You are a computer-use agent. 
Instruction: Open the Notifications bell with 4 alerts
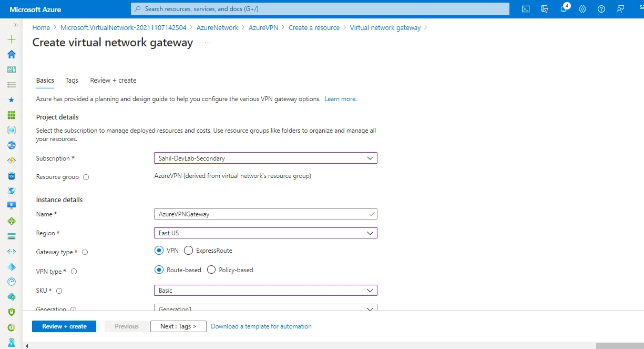click(563, 9)
